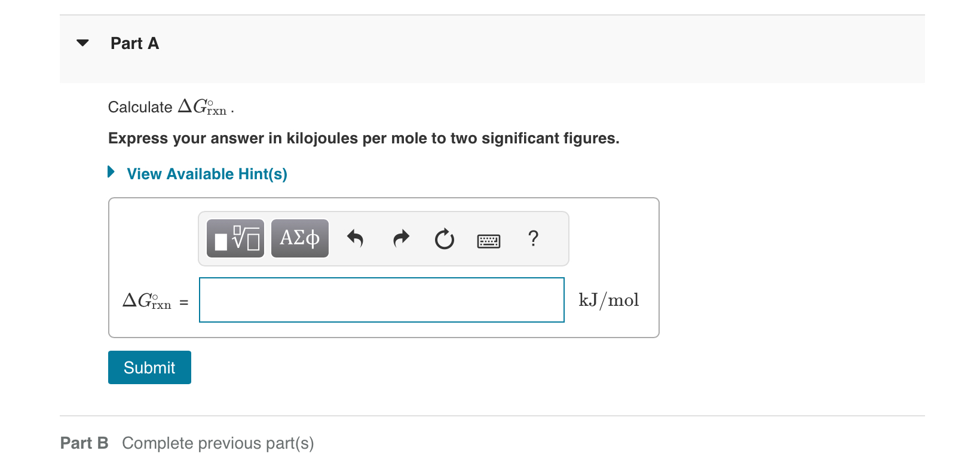The width and height of the screenshot is (980, 466).
Task: Click View Available Hint(s) link
Action: [x=207, y=174]
